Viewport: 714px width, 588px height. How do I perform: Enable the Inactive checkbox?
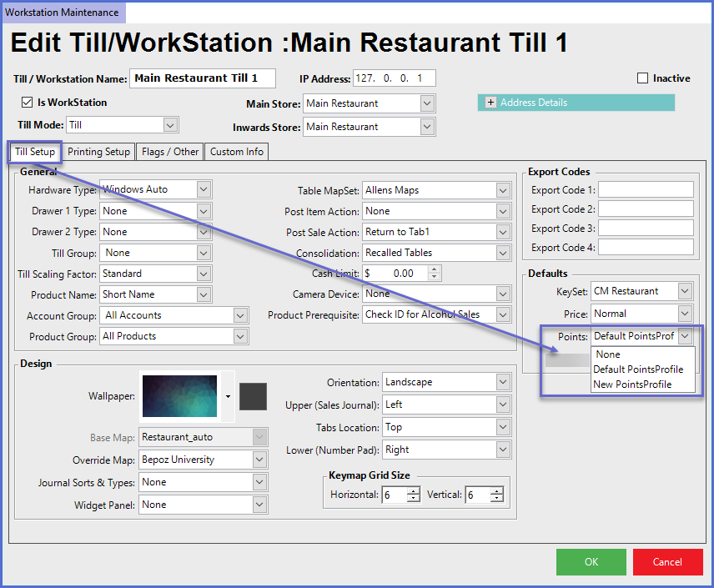tap(642, 78)
